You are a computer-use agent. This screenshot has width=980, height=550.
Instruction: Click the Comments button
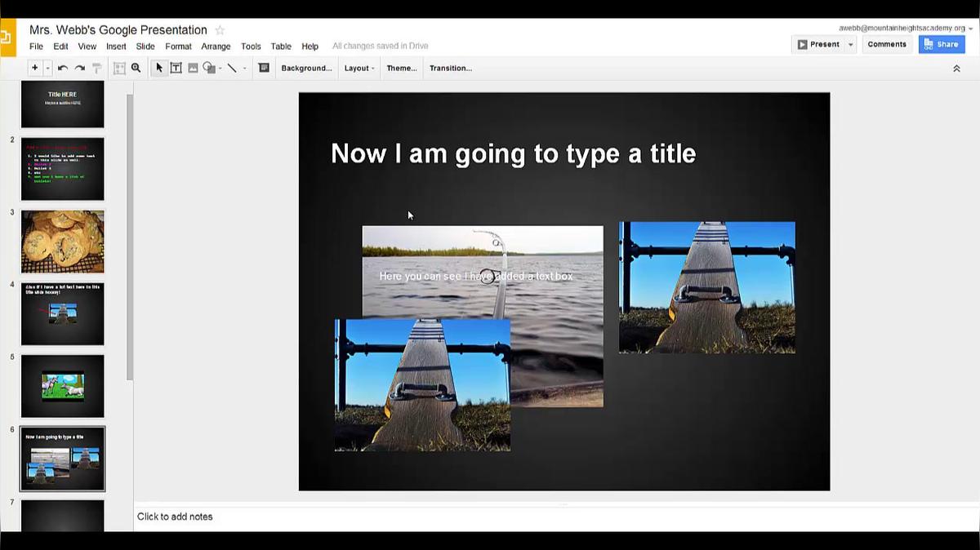[x=886, y=45]
